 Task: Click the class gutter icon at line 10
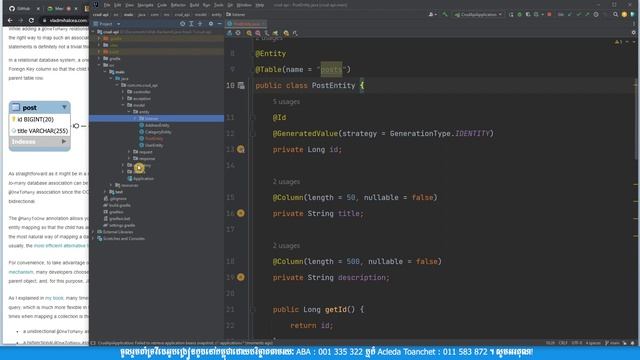click(241, 85)
